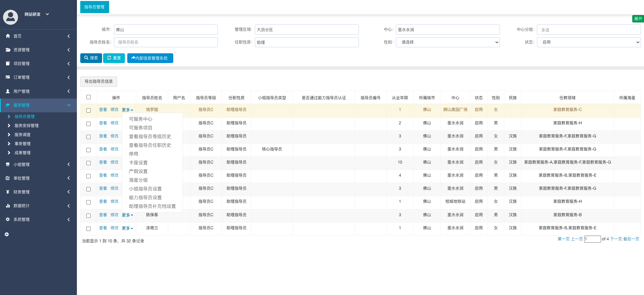The image size is (644, 295).
Task: Click the refresh icon on the 重置 button
Action: (x=109, y=58)
